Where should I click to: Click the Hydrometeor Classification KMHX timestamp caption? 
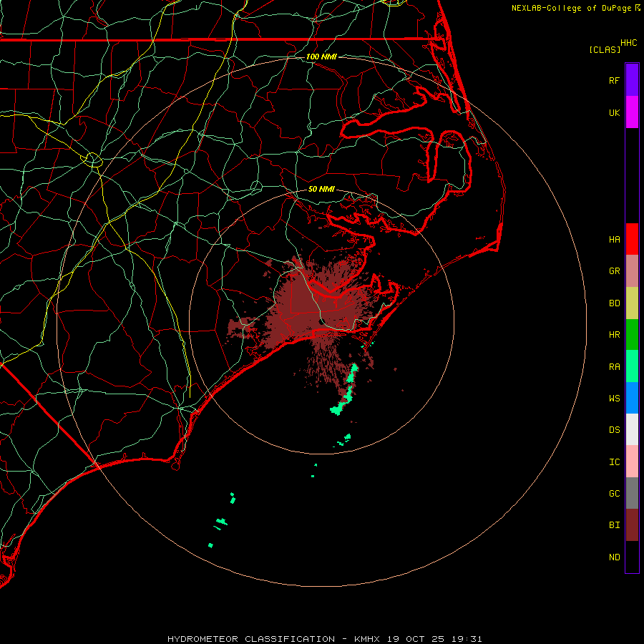coord(324,639)
